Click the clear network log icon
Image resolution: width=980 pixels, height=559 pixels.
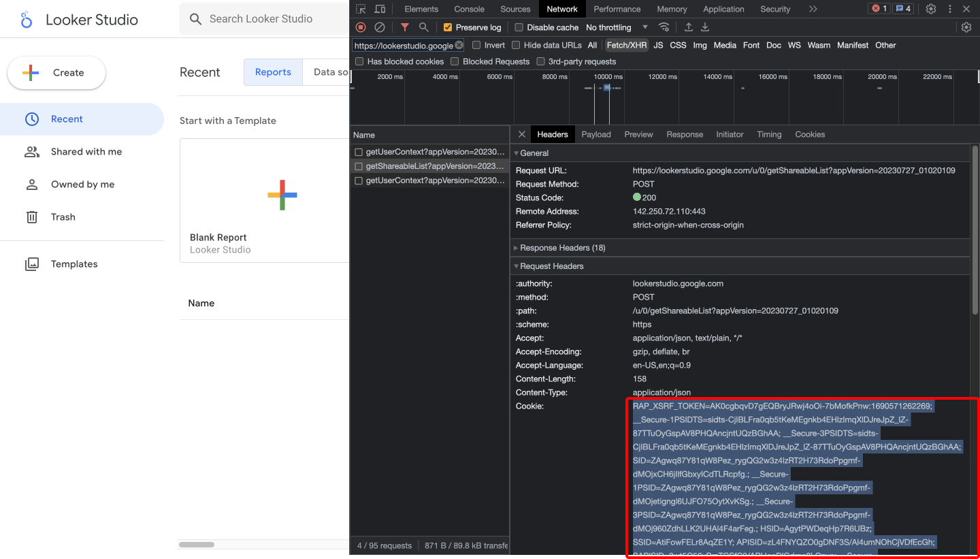[380, 27]
